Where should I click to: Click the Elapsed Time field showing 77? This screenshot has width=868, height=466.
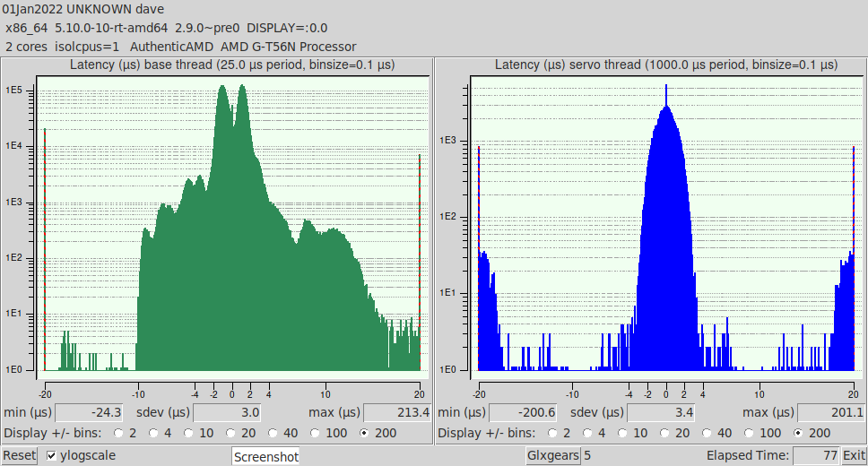(817, 455)
